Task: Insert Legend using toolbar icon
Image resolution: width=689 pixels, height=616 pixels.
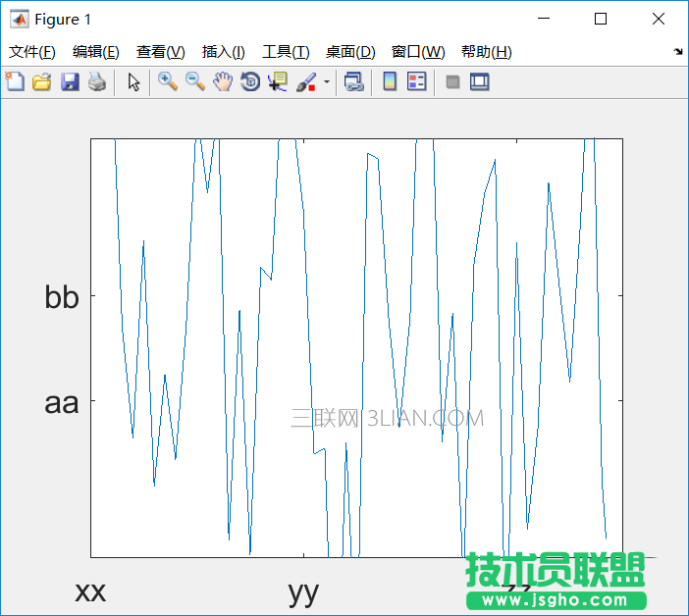Action: (x=416, y=81)
